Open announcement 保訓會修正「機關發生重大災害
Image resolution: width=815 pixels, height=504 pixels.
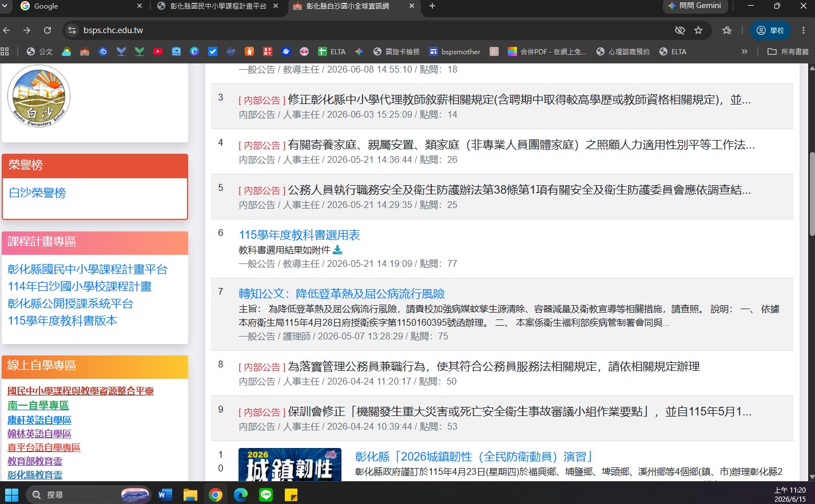[519, 411]
